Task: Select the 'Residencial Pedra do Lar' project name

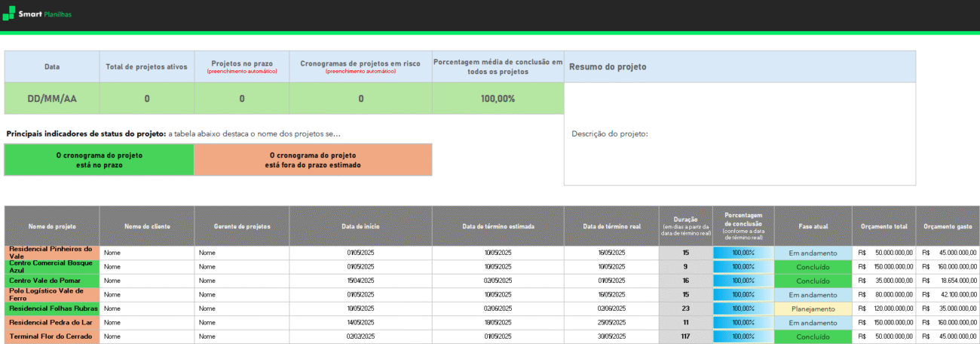Action: coord(52,322)
